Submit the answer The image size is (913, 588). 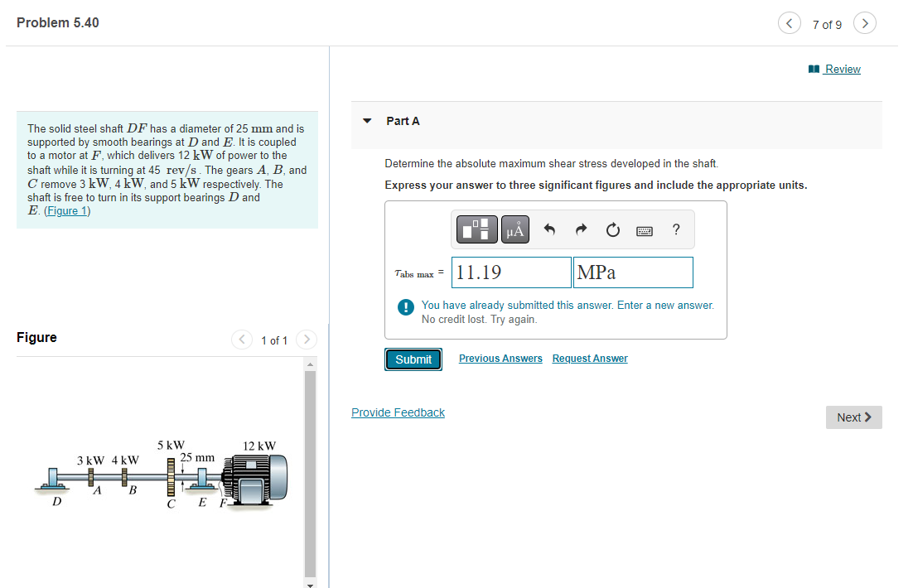coord(413,359)
